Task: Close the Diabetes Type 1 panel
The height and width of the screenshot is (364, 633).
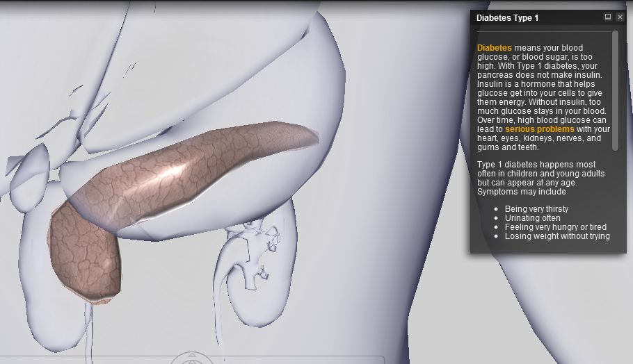Action: coord(620,17)
